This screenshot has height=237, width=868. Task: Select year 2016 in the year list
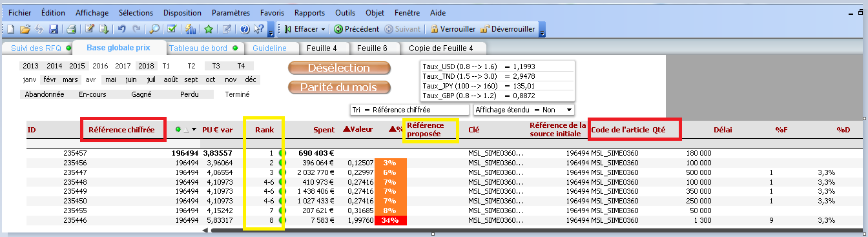[x=100, y=66]
